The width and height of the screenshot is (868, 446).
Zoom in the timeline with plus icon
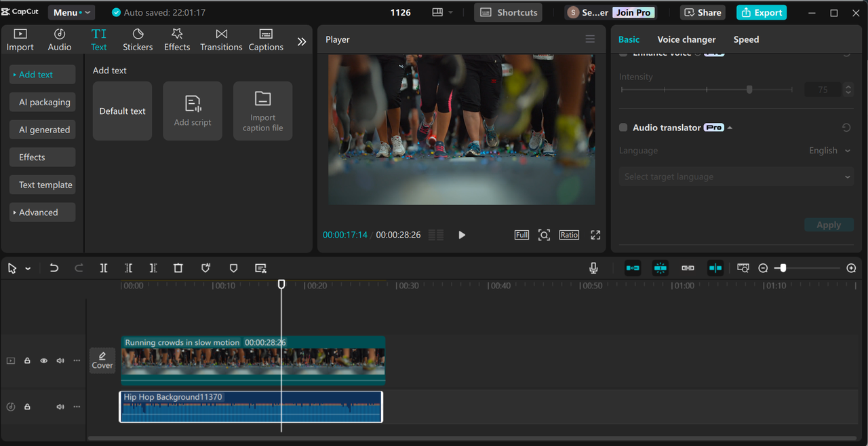[x=852, y=268]
